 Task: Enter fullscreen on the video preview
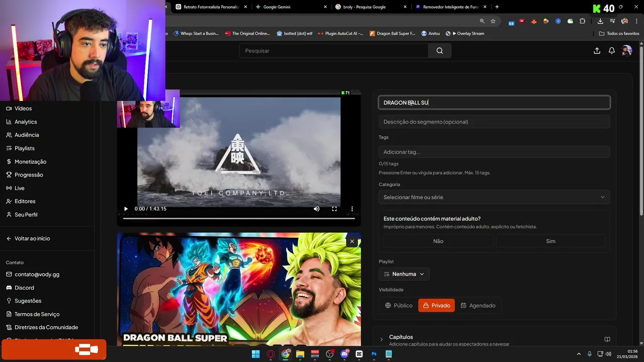(x=334, y=209)
